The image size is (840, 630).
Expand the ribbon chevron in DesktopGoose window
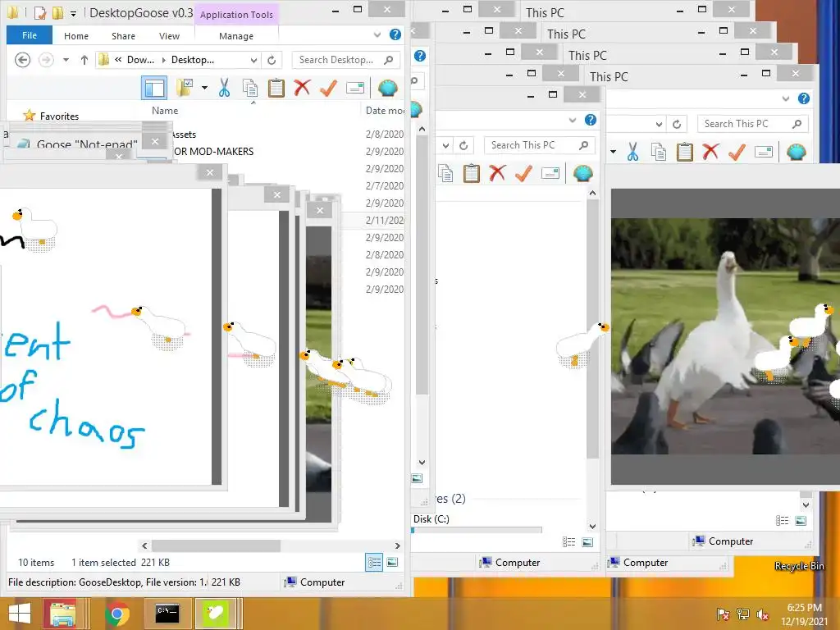pyautogui.click(x=377, y=35)
